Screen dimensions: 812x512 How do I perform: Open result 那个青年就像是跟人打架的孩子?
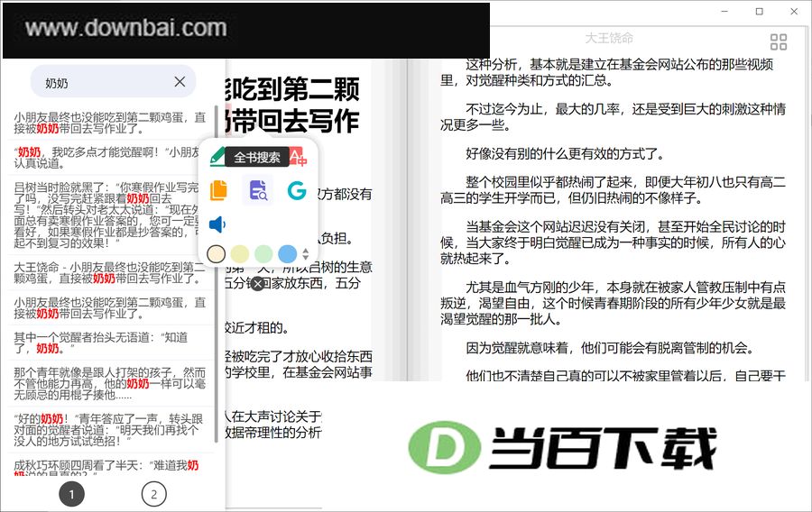tap(110, 384)
